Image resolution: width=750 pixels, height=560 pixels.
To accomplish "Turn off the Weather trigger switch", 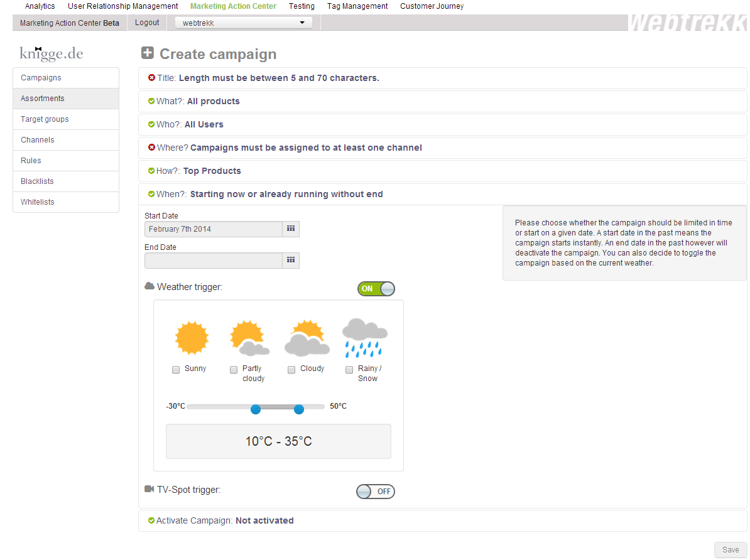I will click(x=376, y=289).
